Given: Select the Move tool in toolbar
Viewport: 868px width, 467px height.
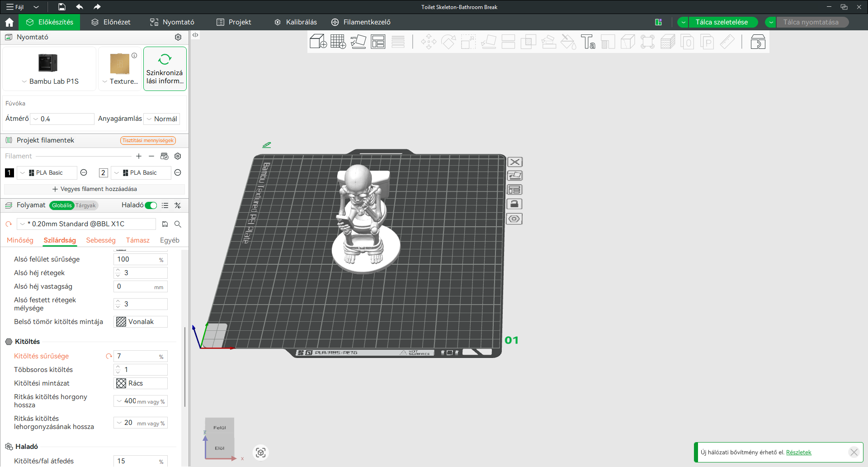Looking at the screenshot, I should (x=429, y=42).
